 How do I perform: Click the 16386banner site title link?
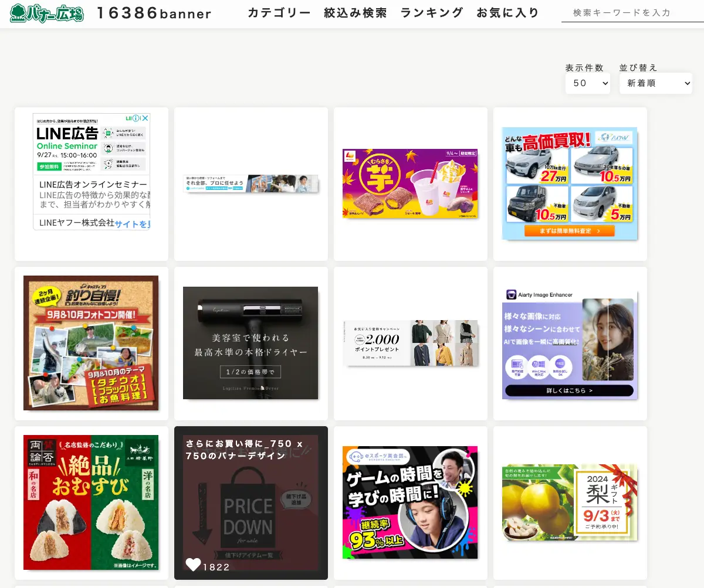[x=154, y=13]
